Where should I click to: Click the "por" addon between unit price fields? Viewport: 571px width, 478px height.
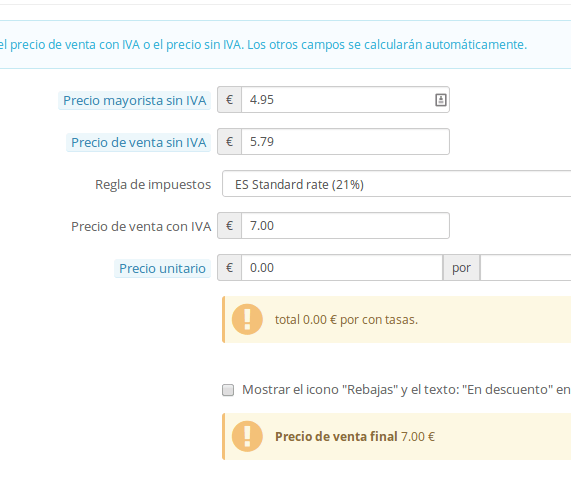click(461, 268)
